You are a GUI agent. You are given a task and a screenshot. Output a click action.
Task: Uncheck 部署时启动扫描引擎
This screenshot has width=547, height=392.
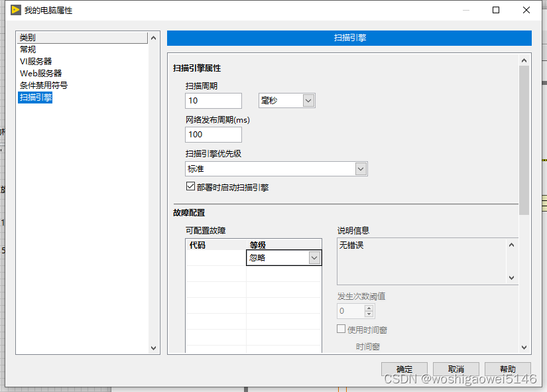(x=190, y=186)
